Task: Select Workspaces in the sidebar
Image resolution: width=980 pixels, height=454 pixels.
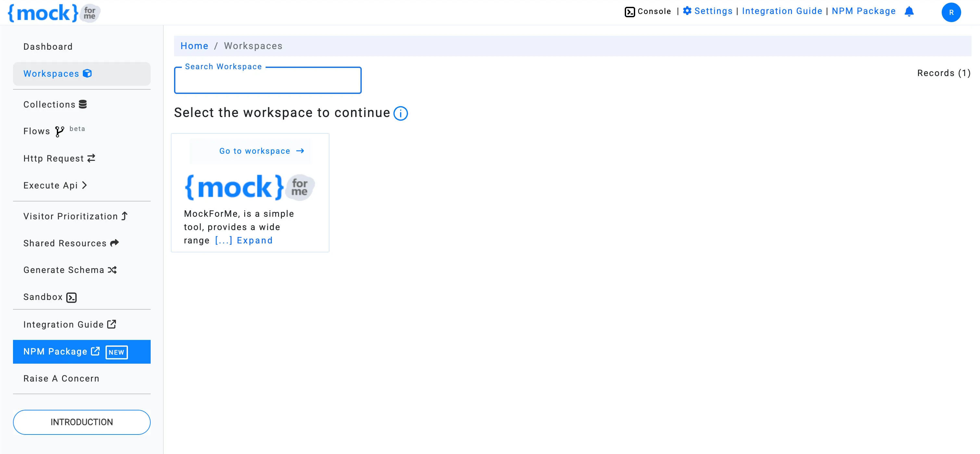Action: 82,73
